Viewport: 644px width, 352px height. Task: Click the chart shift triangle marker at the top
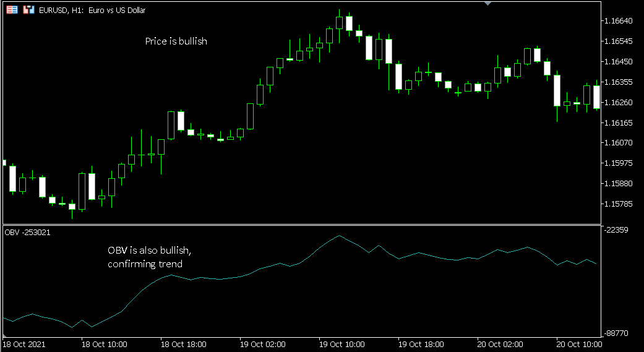pyautogui.click(x=487, y=3)
